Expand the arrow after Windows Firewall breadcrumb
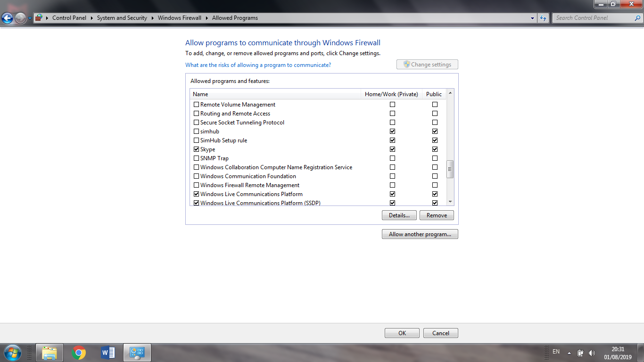Screen dimensions: 644x362 (206, 18)
